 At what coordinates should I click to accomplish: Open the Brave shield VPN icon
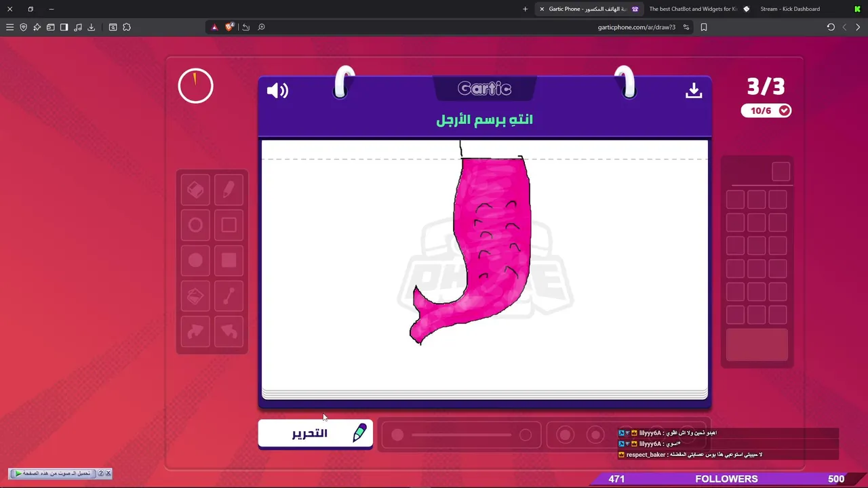click(23, 27)
